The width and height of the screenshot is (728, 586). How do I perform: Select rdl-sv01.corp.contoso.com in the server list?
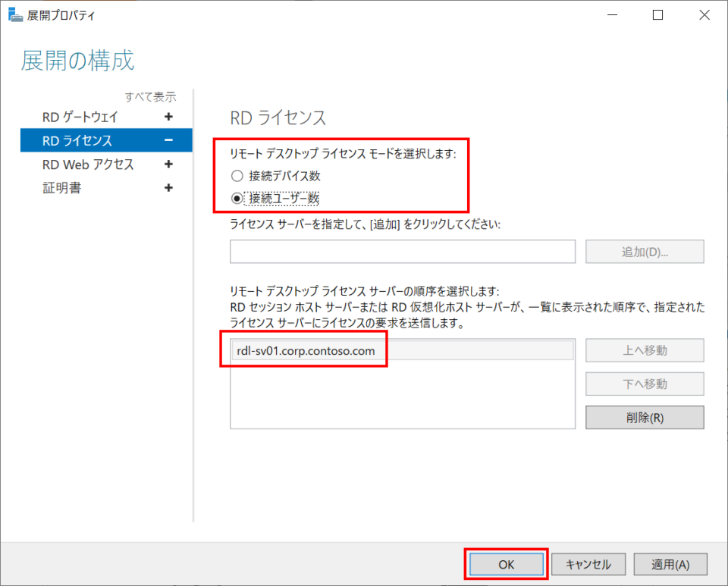[x=403, y=351]
